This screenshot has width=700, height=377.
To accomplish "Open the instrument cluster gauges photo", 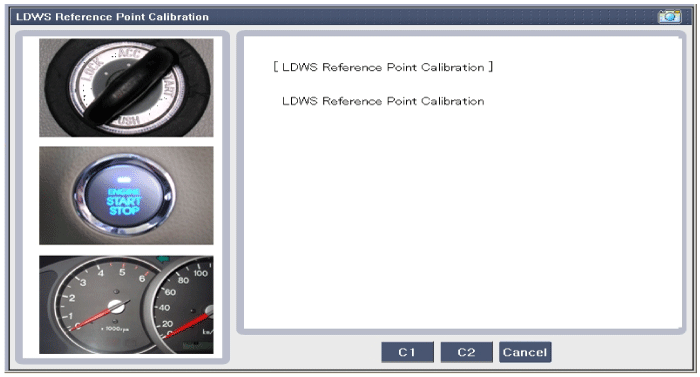I will (126, 305).
